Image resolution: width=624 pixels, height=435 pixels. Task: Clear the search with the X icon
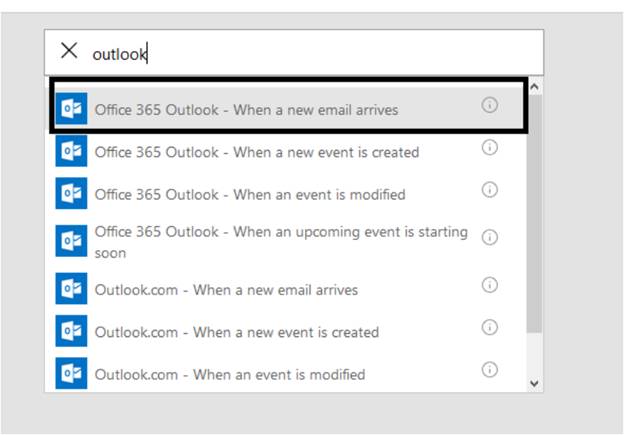pos(69,51)
